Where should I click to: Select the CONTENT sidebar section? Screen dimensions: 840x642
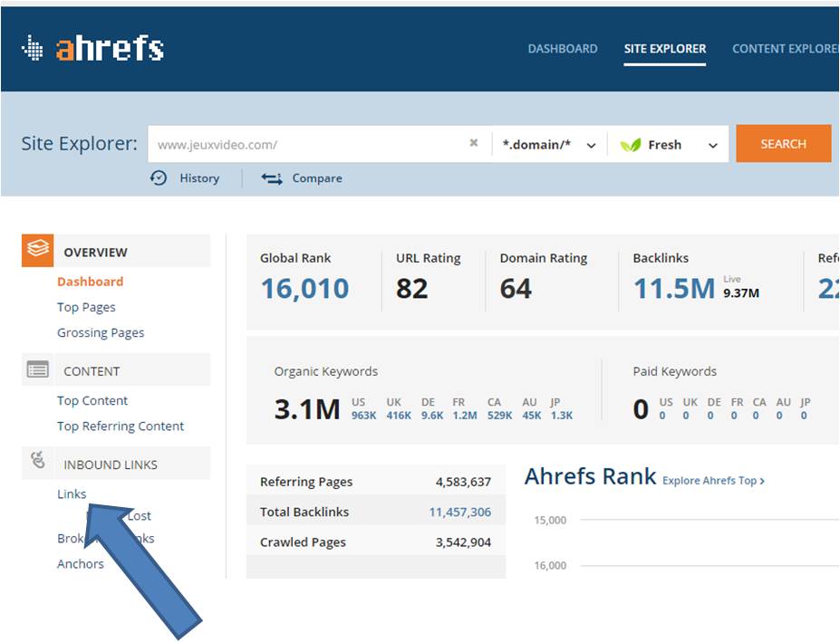pos(92,371)
